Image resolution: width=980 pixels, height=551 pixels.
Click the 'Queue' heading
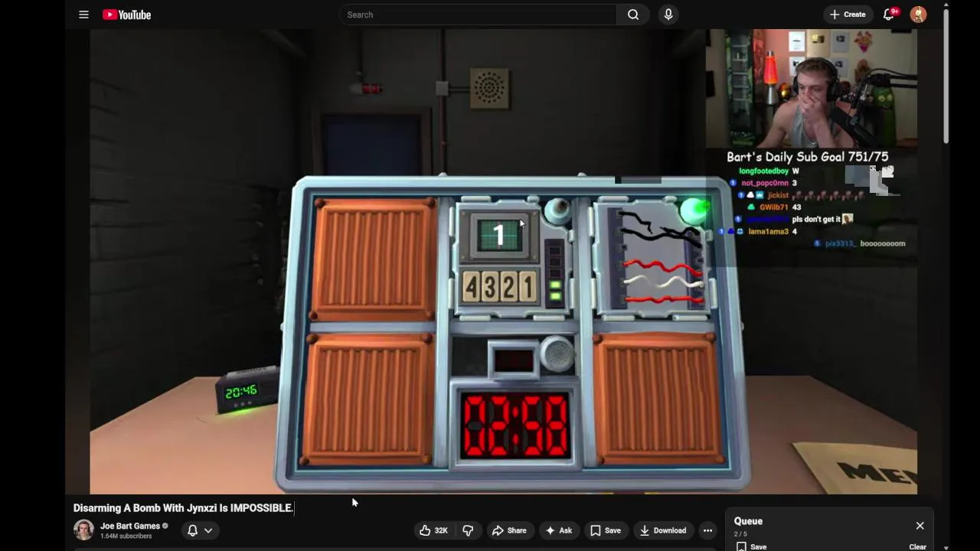pyautogui.click(x=748, y=521)
